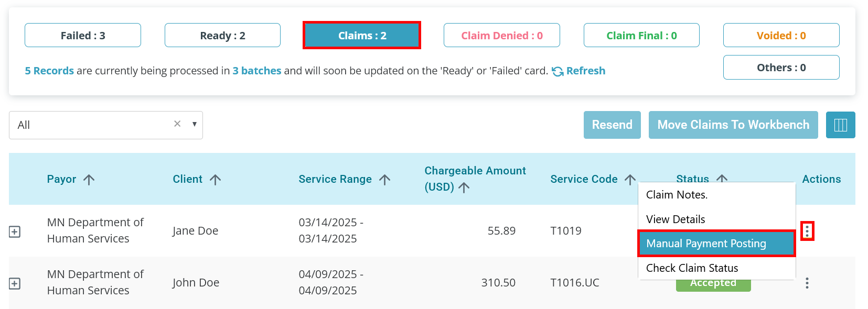Open the All filter dropdown arrow

pos(195,124)
